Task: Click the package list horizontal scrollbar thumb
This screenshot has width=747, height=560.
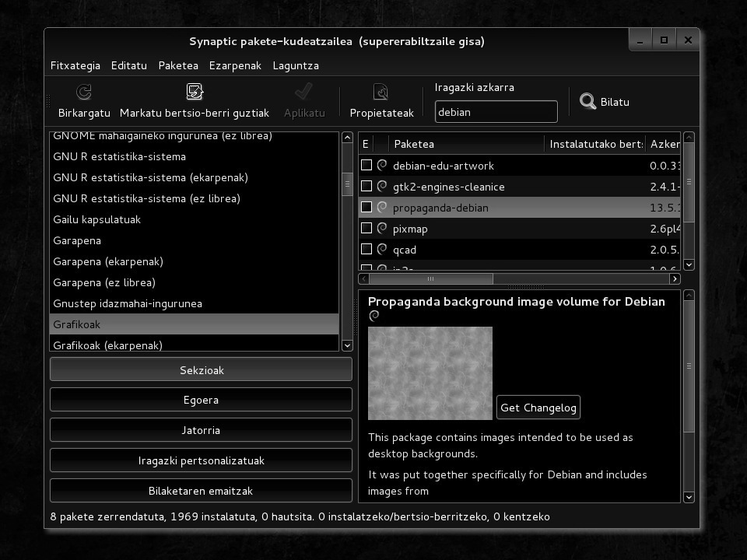Action: tap(431, 278)
